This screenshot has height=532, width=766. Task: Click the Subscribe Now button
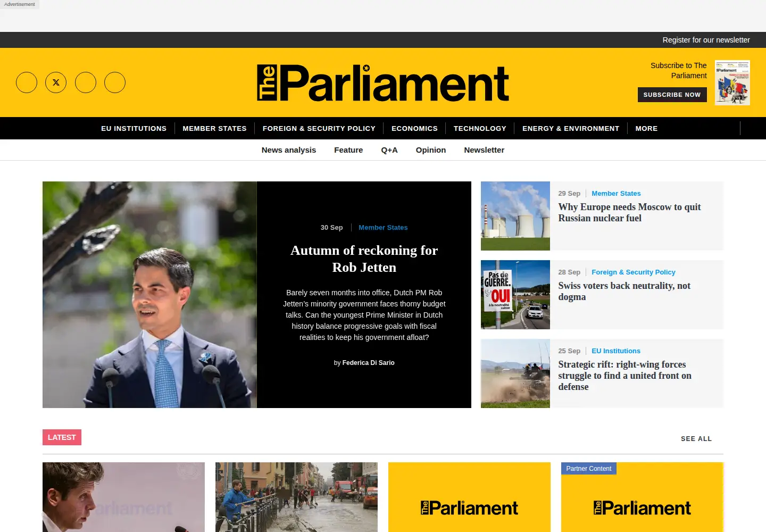tap(672, 95)
